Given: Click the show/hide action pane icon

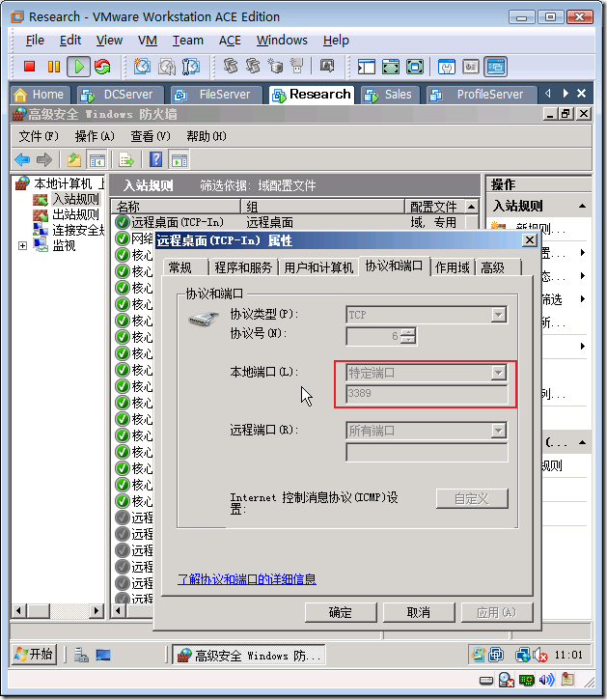Looking at the screenshot, I should point(179,159).
